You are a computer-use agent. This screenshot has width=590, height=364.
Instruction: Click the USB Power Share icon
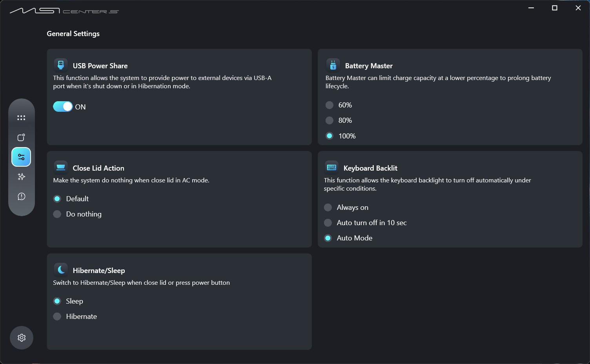61,65
